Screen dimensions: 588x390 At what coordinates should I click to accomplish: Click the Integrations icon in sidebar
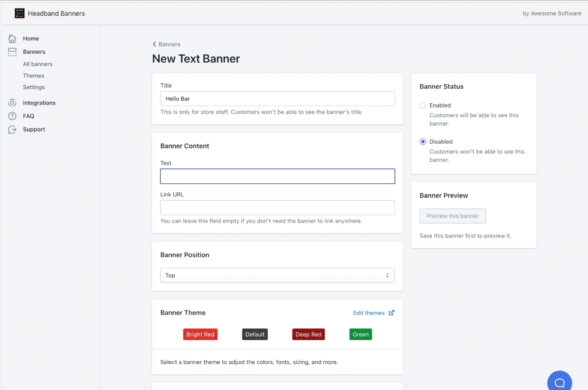point(12,103)
